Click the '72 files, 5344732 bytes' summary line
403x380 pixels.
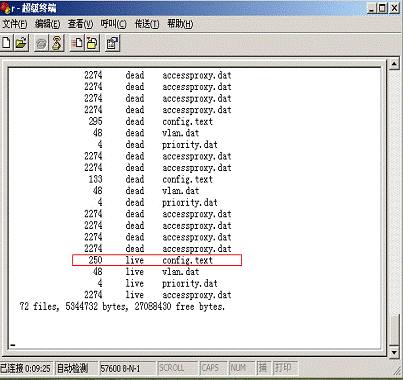[122, 306]
